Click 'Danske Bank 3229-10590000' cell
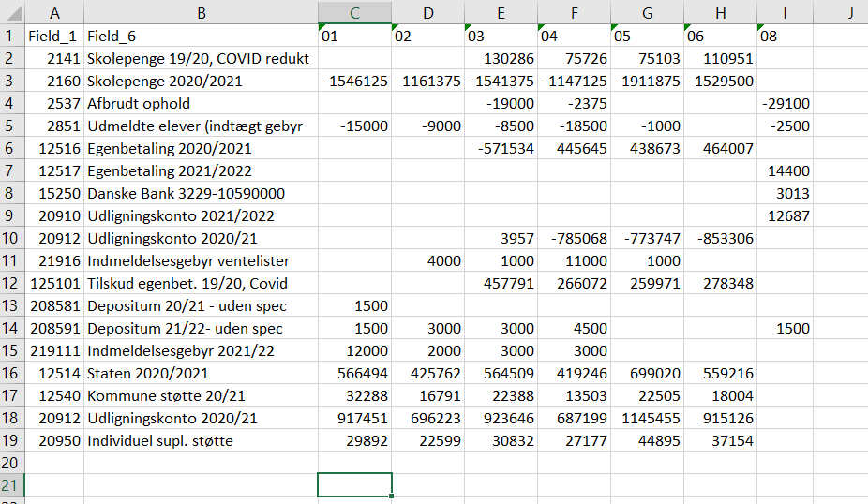The image size is (868, 504). coord(201,193)
